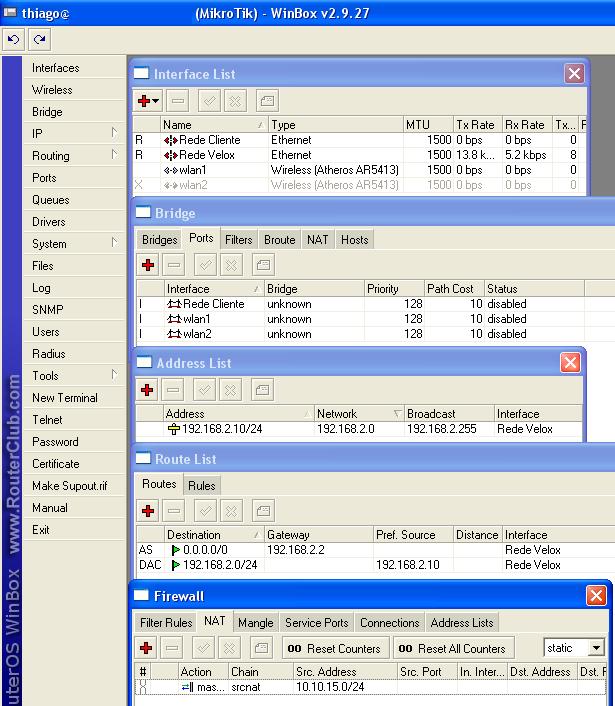Click Reset Counters button
This screenshot has width=615, height=706.
click(336, 648)
